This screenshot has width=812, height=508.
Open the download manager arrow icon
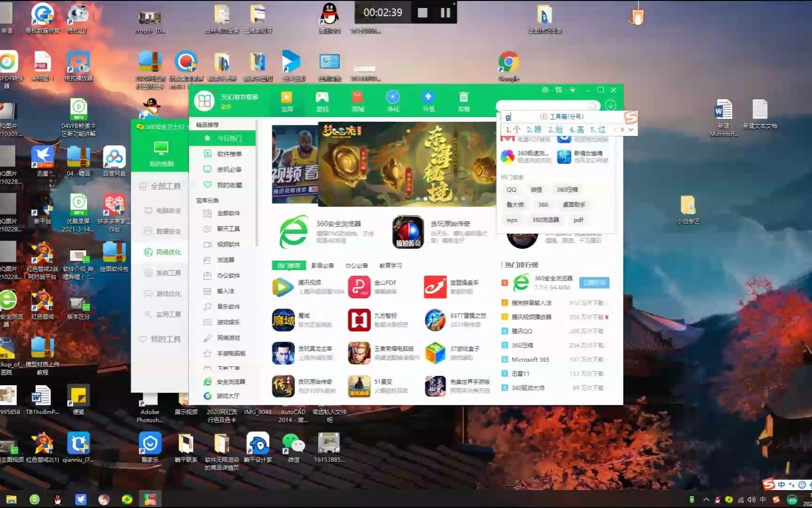pos(610,105)
